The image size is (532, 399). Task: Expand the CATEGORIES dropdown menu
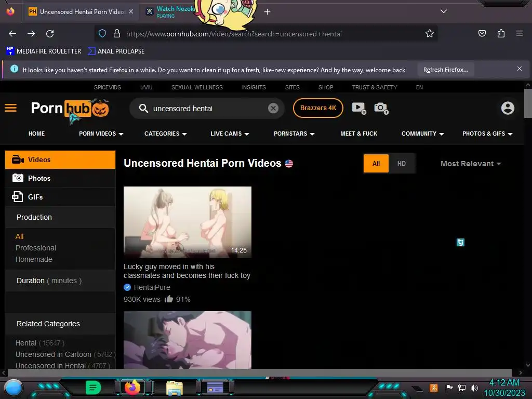[166, 134]
